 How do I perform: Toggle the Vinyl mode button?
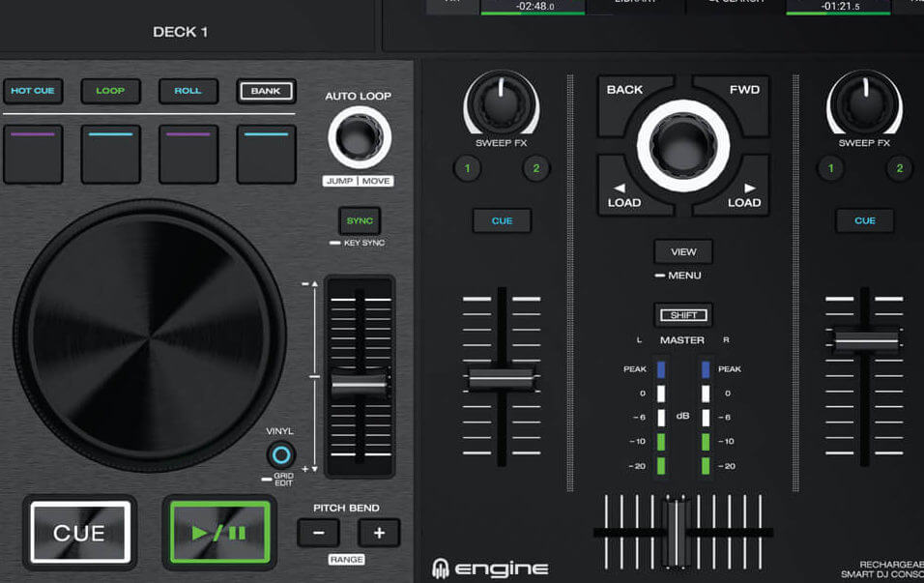click(x=281, y=454)
